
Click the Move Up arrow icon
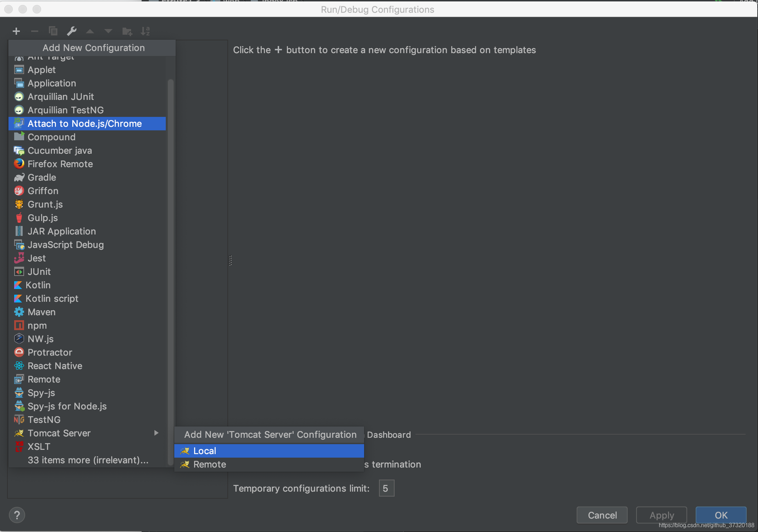[x=90, y=31]
